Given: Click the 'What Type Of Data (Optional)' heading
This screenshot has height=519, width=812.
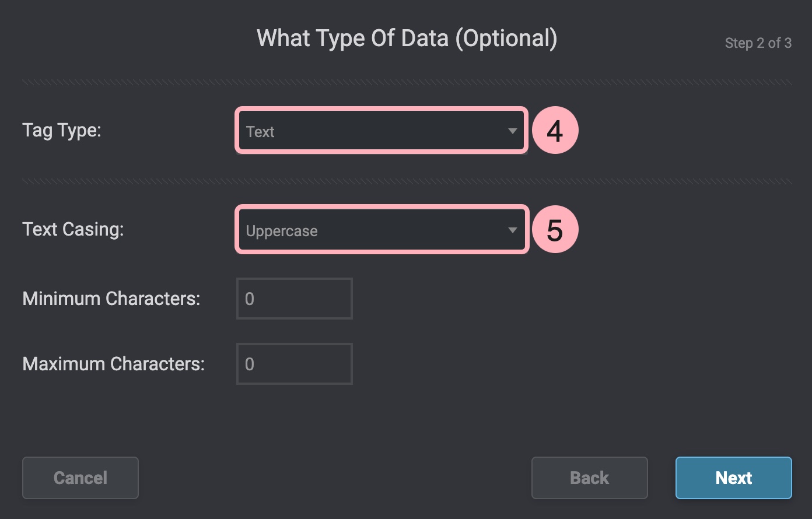Looking at the screenshot, I should 407,38.
